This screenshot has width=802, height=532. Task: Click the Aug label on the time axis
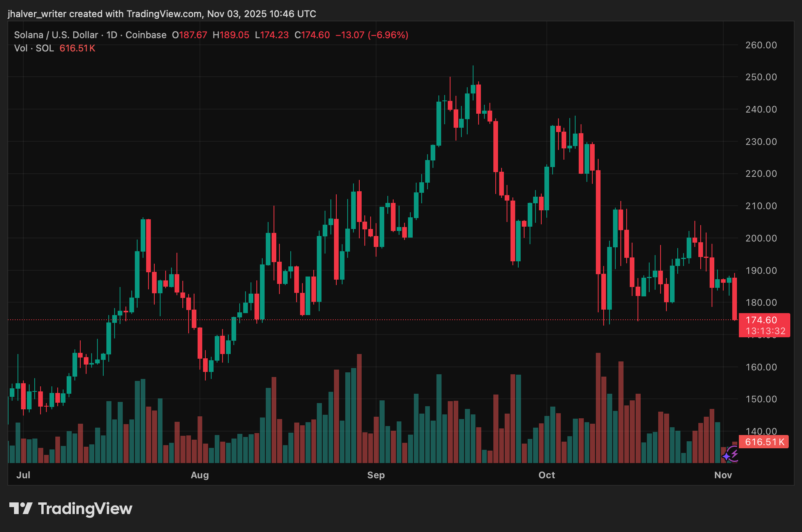(200, 475)
